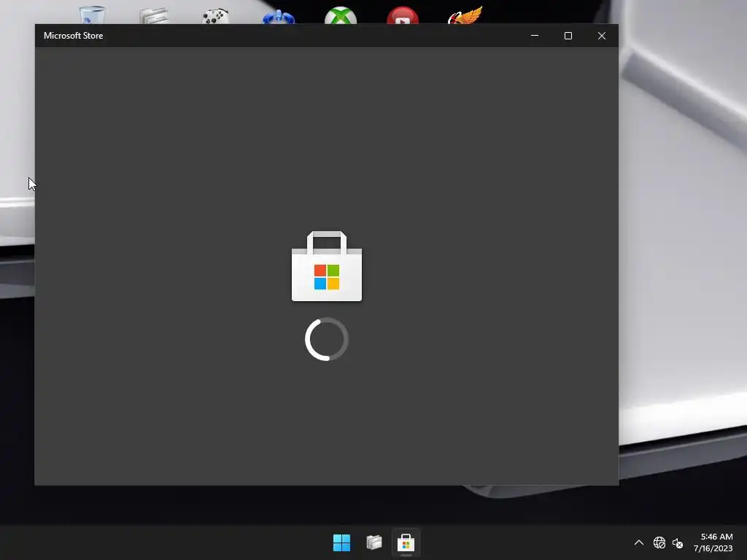The image size is (747, 560).
Task: Show hidden system tray icons
Action: click(x=639, y=542)
